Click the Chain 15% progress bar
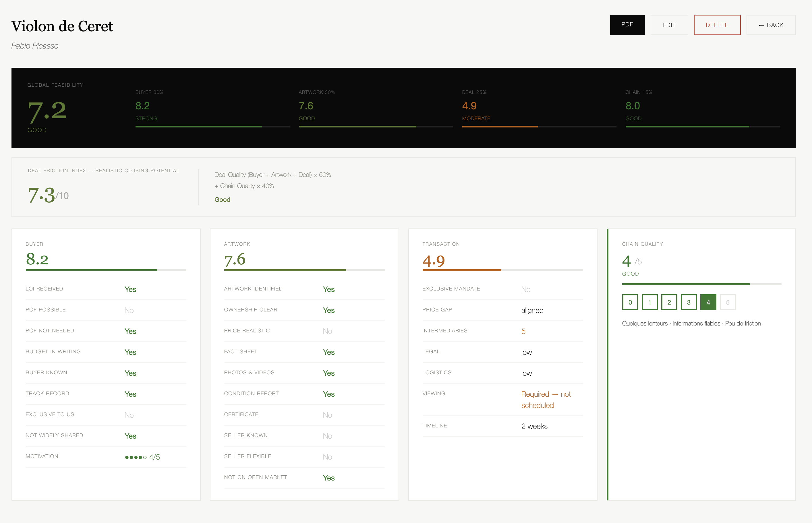812x523 pixels. point(702,127)
